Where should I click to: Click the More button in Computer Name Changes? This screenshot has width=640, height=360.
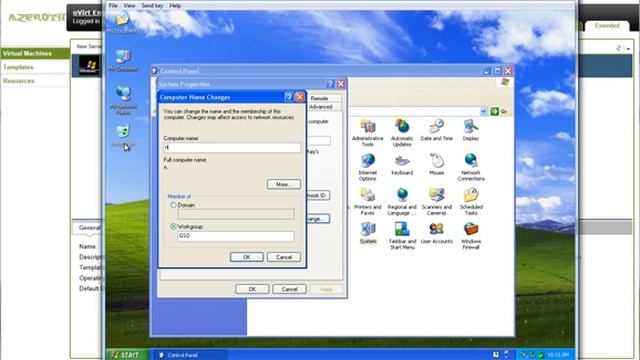click(284, 184)
